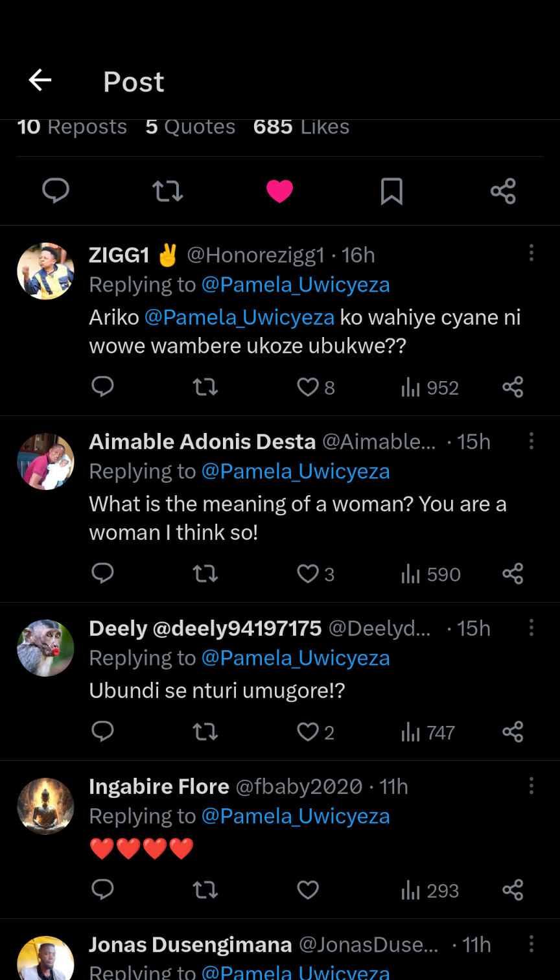The image size is (560, 980).
Task: Open Deely's monkey profile picture
Action: pyautogui.click(x=45, y=648)
